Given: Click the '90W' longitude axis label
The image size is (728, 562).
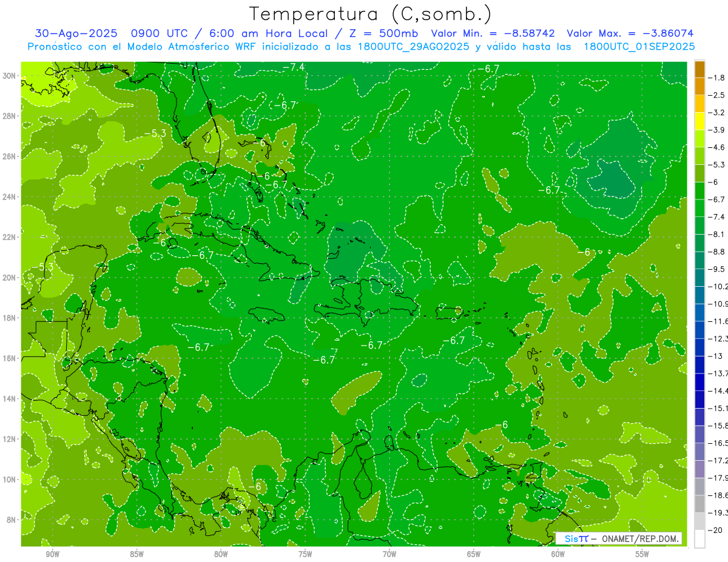Looking at the screenshot, I should (x=52, y=554).
